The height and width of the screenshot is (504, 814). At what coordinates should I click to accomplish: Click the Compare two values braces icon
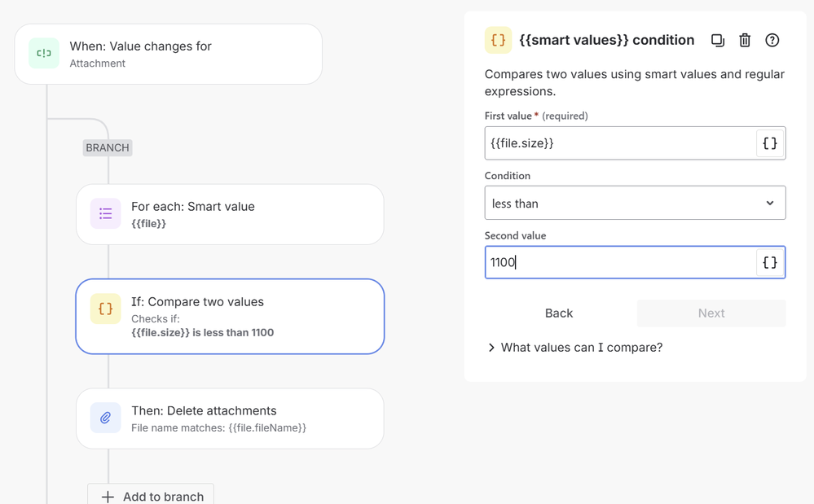106,309
